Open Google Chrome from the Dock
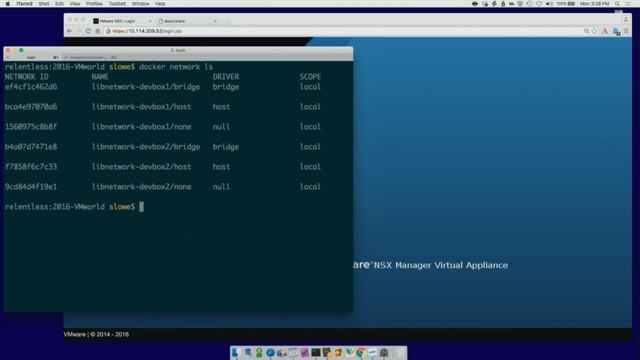Image resolution: width=640 pixels, height=360 pixels. (x=361, y=353)
